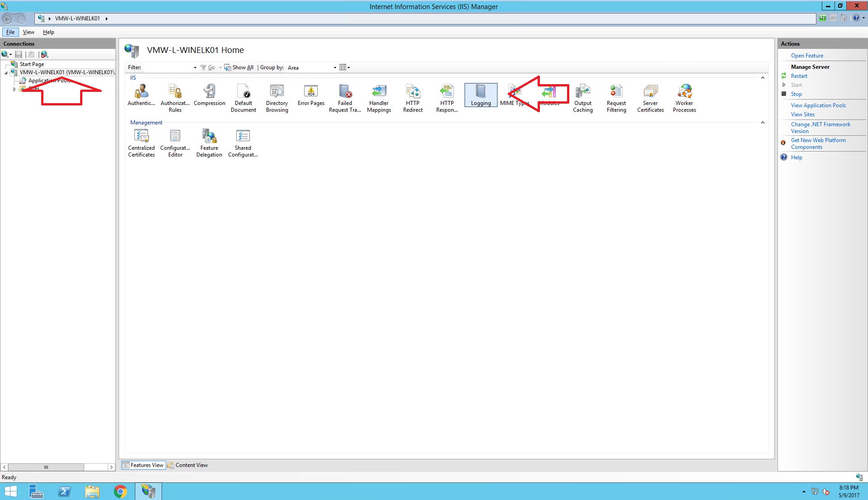Collapse the IIS section group
Screen dimensions: 868x500
tap(763, 78)
